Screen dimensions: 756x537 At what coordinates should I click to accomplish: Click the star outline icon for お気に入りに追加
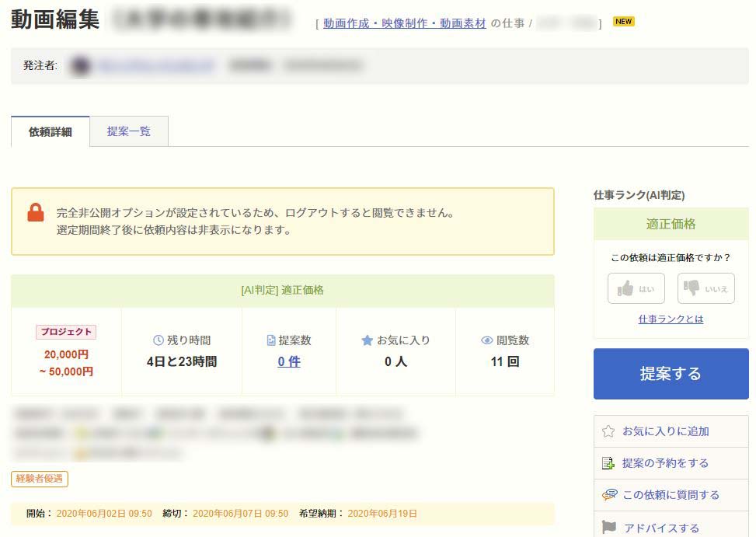pyautogui.click(x=608, y=431)
